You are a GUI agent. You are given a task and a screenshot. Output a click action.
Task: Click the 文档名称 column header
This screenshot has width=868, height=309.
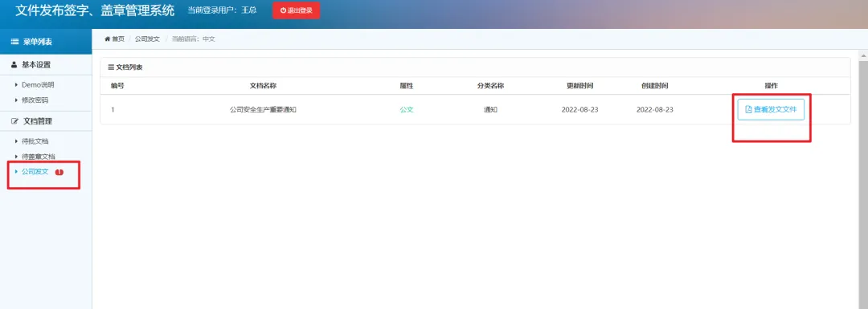264,86
